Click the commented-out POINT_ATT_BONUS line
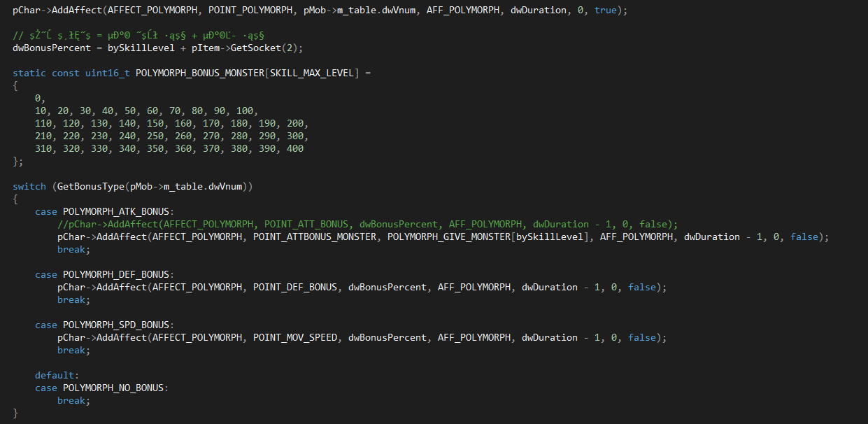 click(x=368, y=225)
